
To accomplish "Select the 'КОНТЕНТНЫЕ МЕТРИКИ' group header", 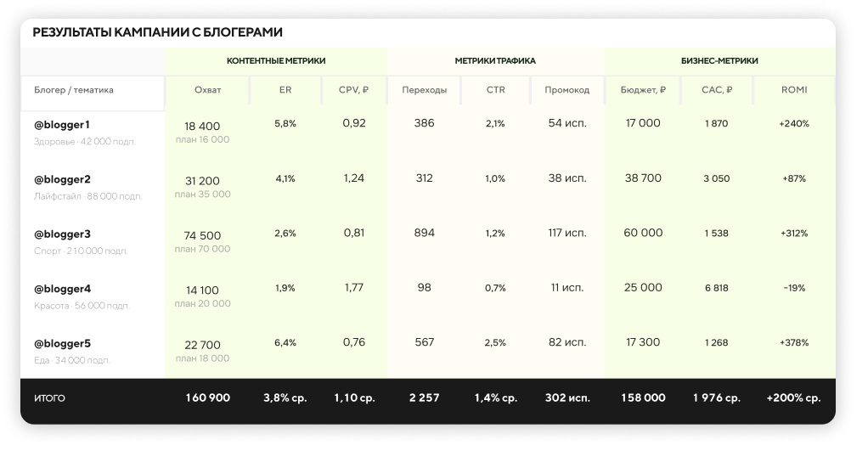I will 276,61.
